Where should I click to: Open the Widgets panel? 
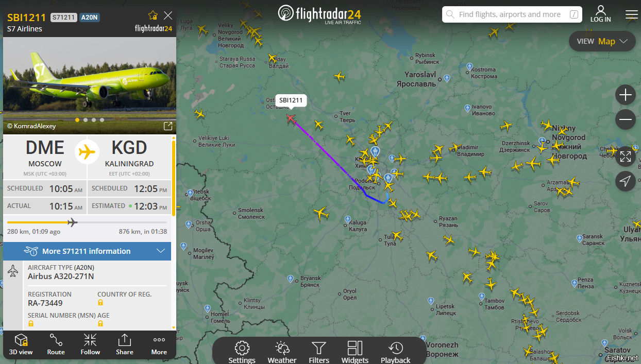tap(355, 352)
